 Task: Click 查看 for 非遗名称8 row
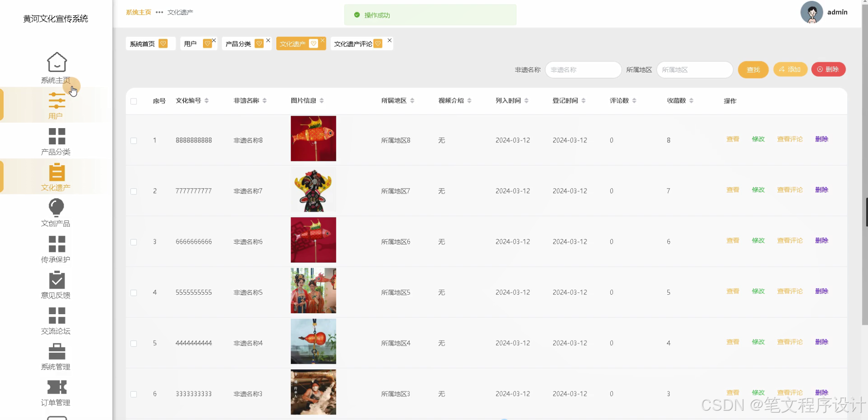pos(732,139)
